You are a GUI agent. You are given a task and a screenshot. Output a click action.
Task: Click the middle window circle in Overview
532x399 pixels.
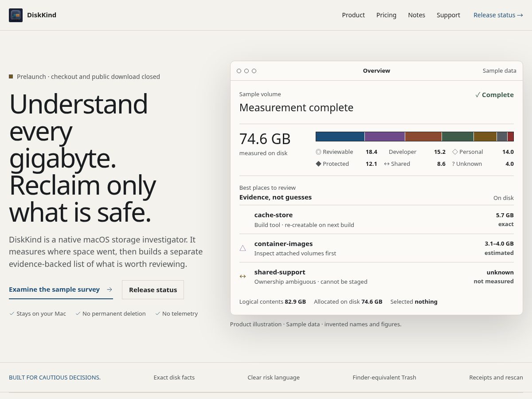coord(246,71)
